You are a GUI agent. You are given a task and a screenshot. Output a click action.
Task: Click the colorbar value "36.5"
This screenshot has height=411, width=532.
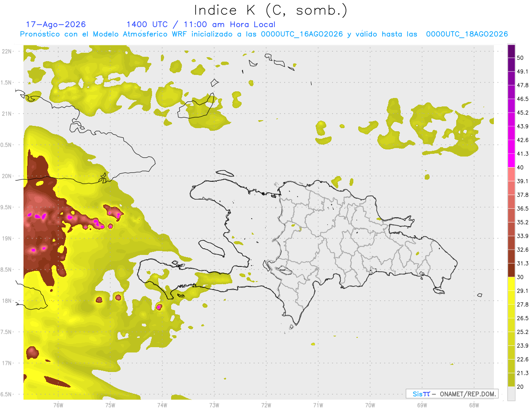point(523,208)
